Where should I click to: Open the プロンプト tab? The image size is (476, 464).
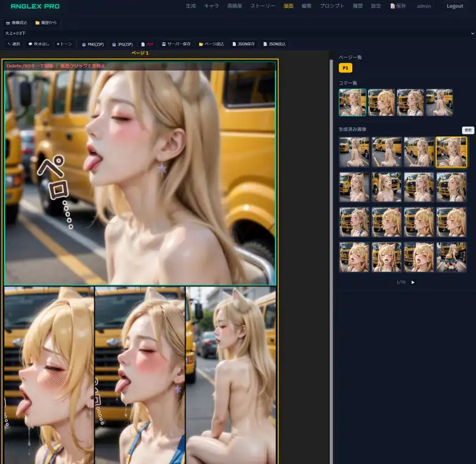[332, 6]
